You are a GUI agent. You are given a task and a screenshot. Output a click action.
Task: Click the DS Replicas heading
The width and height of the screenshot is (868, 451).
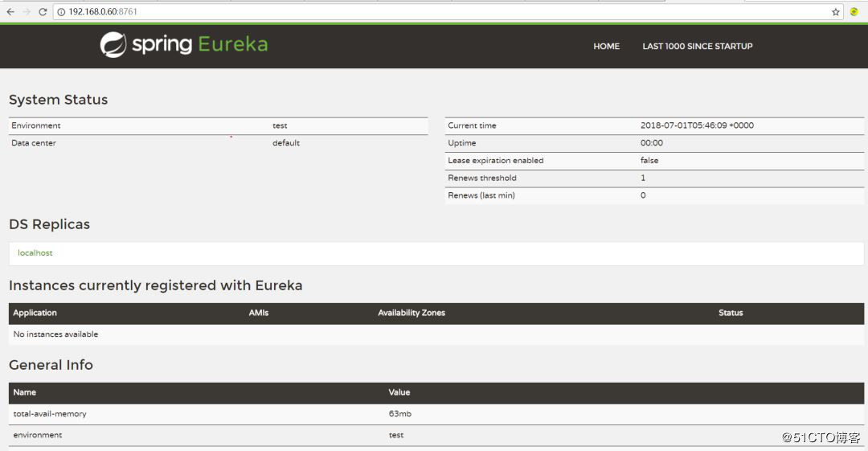(49, 224)
